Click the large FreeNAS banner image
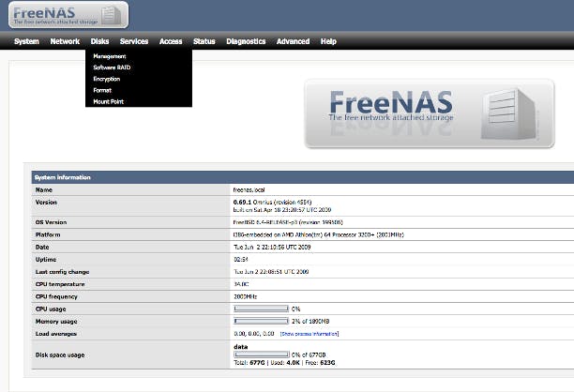This screenshot has width=574, height=392. [x=430, y=113]
